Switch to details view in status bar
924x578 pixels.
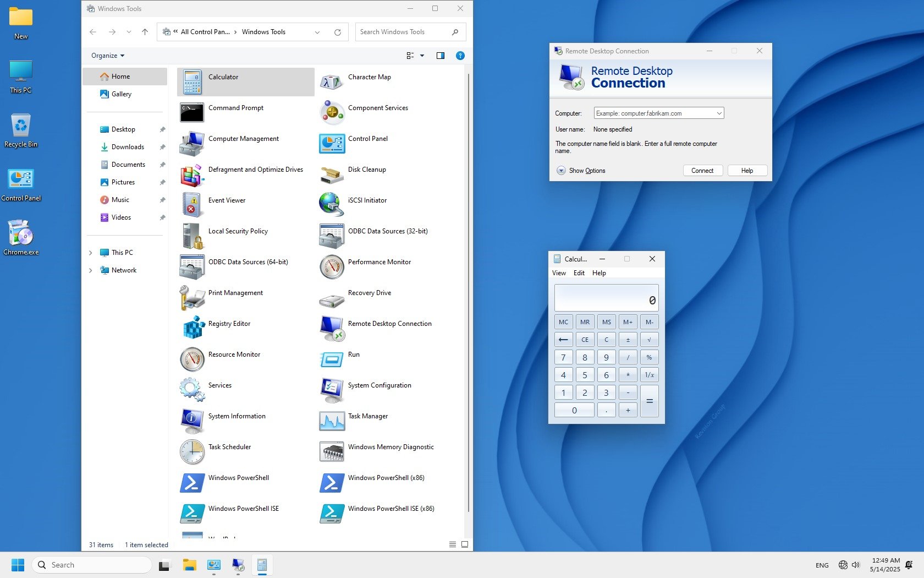click(x=452, y=544)
